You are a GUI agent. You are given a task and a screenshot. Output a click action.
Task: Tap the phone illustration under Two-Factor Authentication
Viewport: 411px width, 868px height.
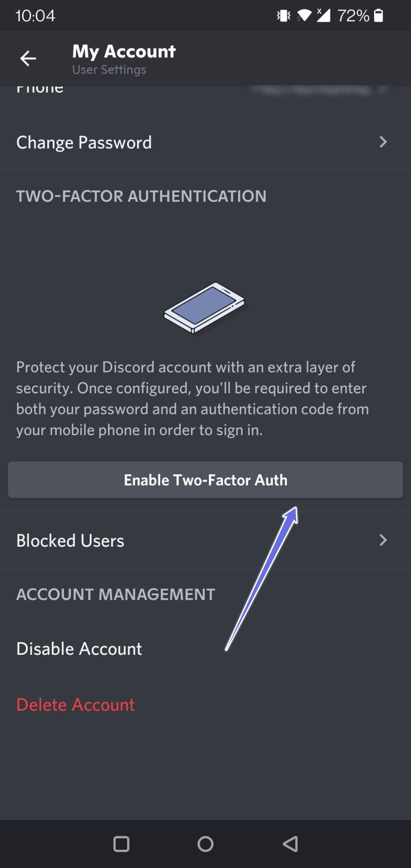coord(204,308)
